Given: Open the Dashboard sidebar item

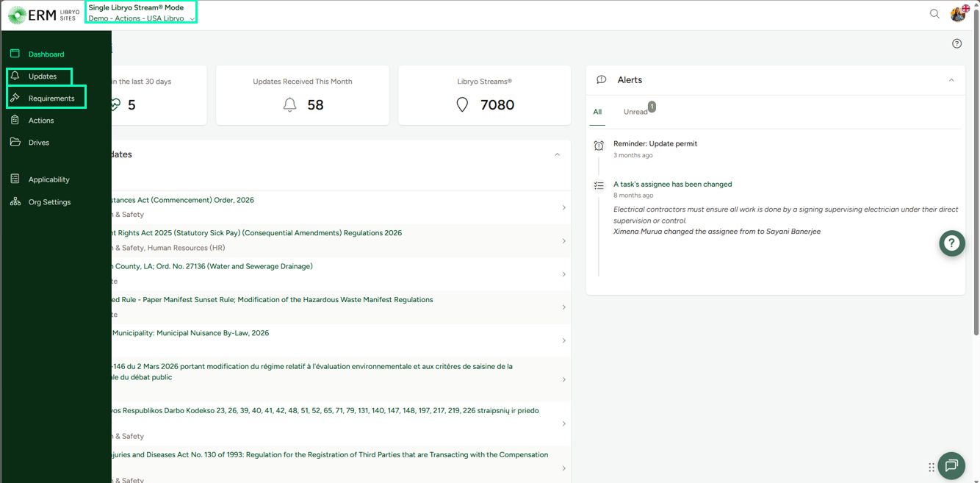Looking at the screenshot, I should [46, 54].
